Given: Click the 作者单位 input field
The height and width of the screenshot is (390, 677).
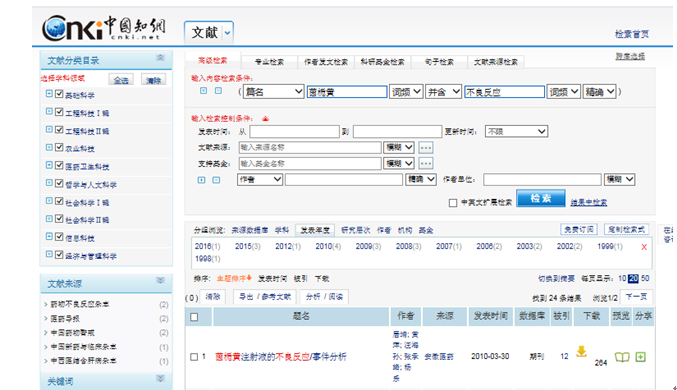Looking at the screenshot, I should pos(542,179).
